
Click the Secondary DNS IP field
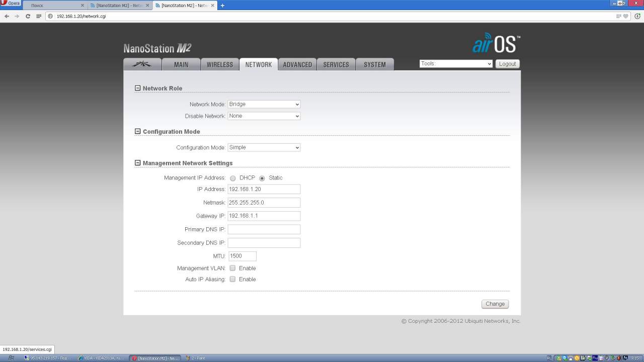[264, 243]
